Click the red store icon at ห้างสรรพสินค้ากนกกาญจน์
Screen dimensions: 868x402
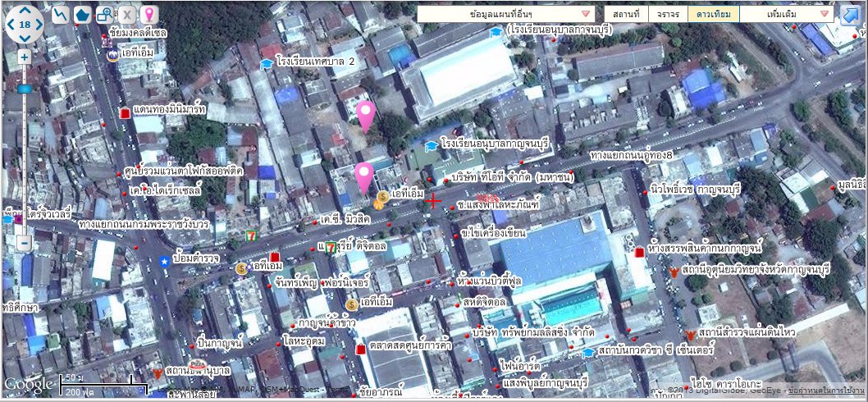coord(640,252)
